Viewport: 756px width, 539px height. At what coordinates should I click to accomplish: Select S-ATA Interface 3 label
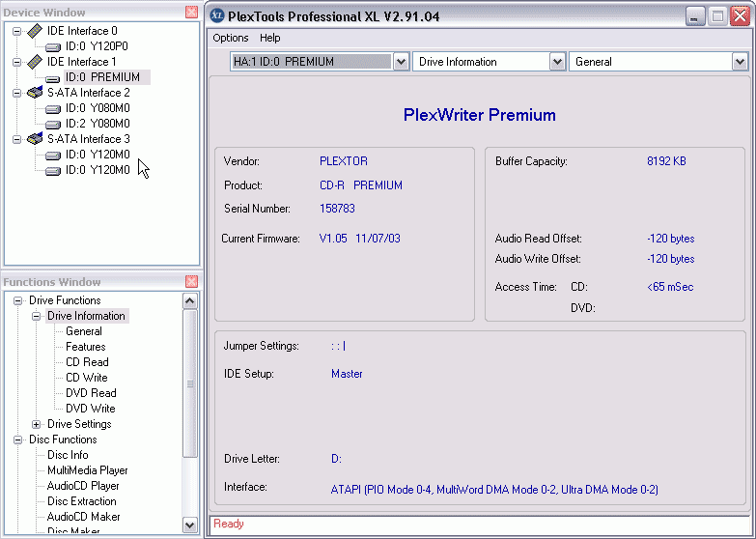coord(88,139)
